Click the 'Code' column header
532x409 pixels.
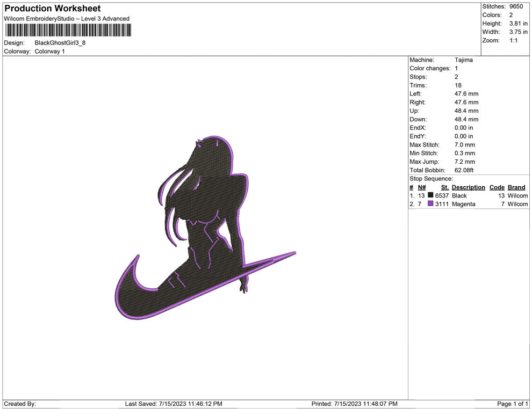497,187
